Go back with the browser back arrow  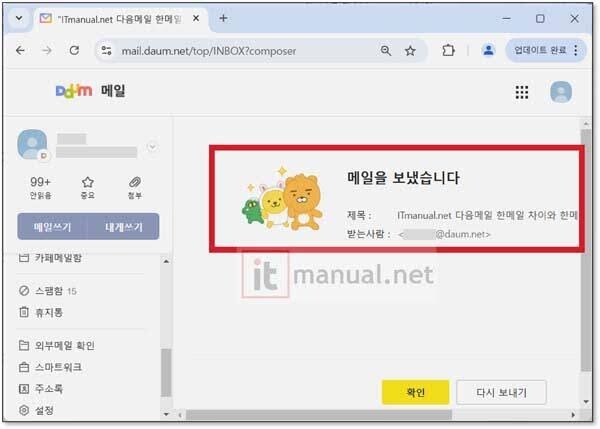pyautogui.click(x=20, y=50)
